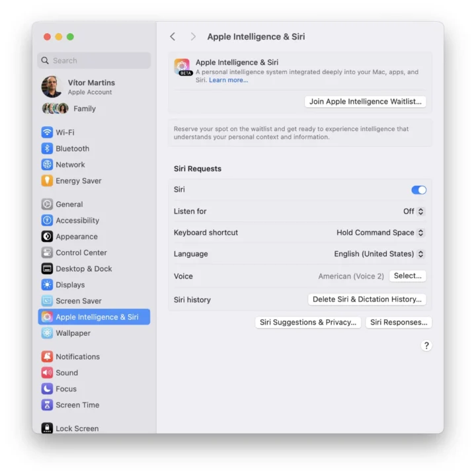Click the Lock Screen icon

tap(47, 428)
